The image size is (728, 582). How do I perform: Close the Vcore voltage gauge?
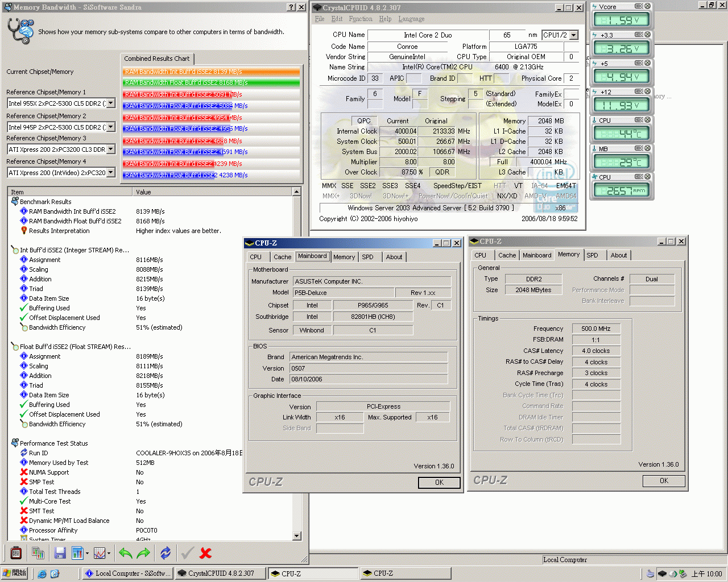[647, 6]
